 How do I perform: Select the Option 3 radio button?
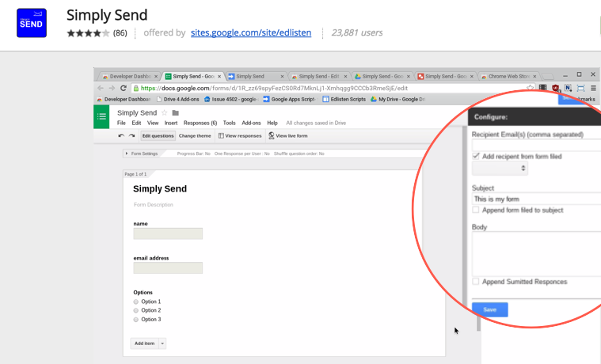[x=135, y=320]
